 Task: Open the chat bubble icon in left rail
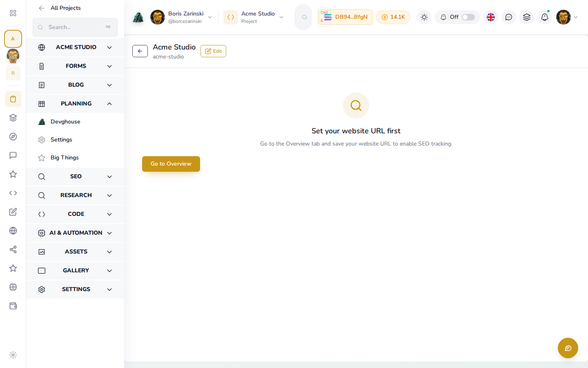13,155
